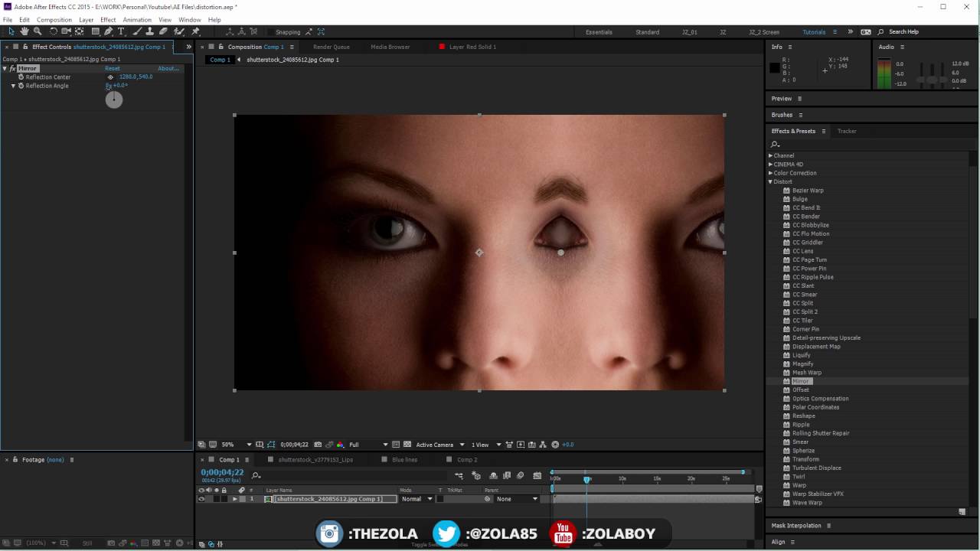Open the Effect menu

[x=108, y=20]
